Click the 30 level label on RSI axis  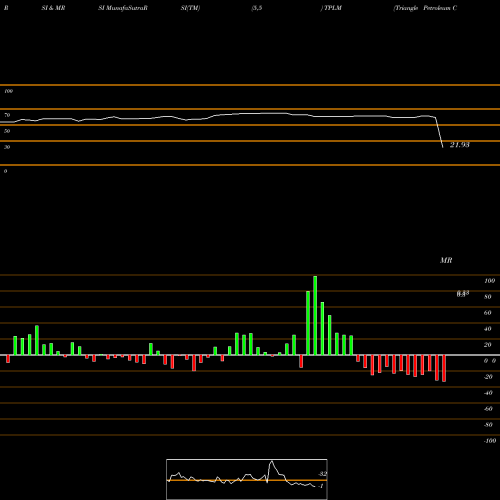tap(7, 147)
